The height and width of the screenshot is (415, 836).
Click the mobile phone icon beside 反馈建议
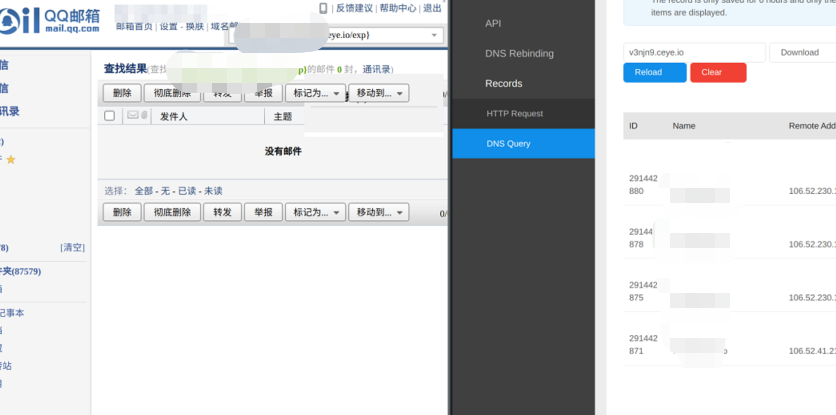[x=323, y=8]
